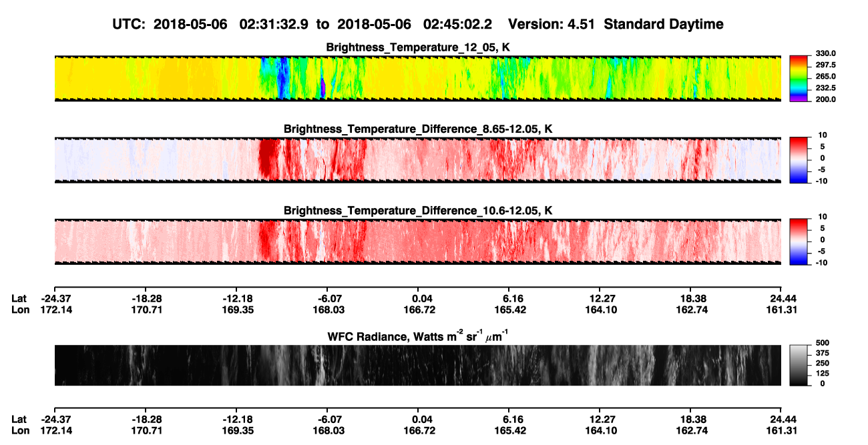Click the 232.5 colorbar label

pyautogui.click(x=826, y=88)
